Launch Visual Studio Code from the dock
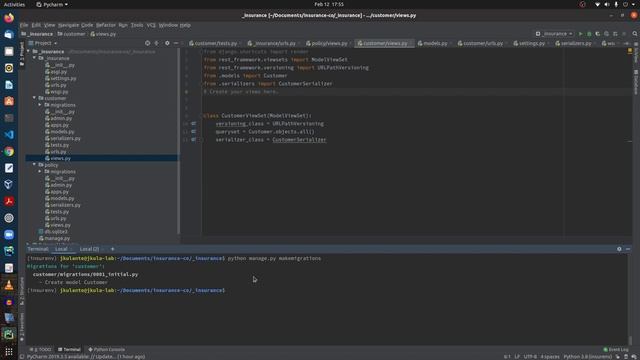Image resolution: width=640 pixels, height=360 pixels. point(9,134)
